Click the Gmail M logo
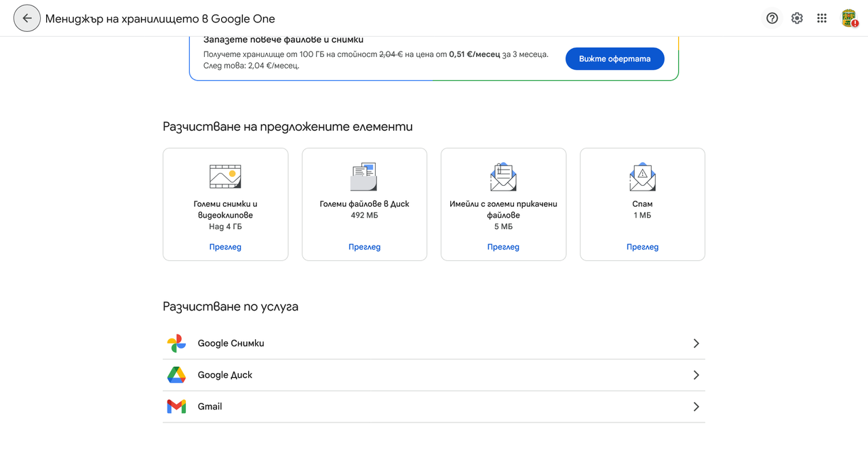This screenshot has width=868, height=453. 176,406
